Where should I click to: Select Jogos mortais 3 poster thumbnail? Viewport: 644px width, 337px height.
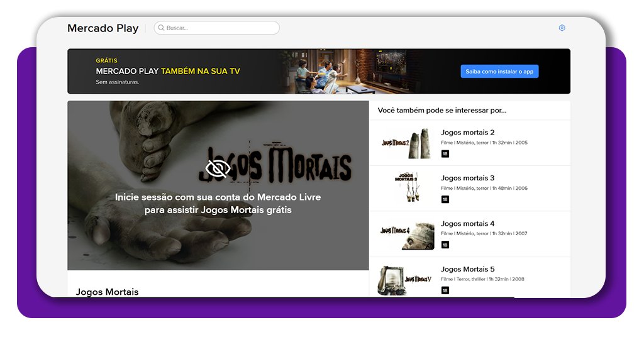tap(406, 189)
